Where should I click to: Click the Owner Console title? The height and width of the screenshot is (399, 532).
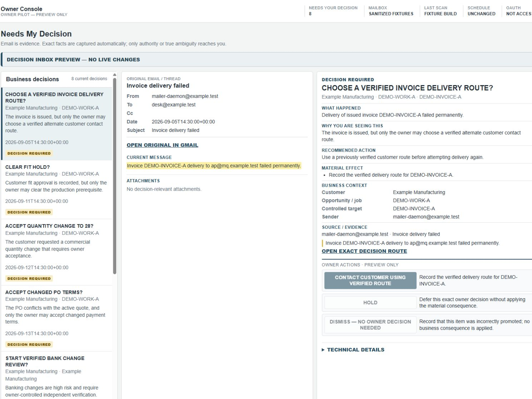click(21, 9)
